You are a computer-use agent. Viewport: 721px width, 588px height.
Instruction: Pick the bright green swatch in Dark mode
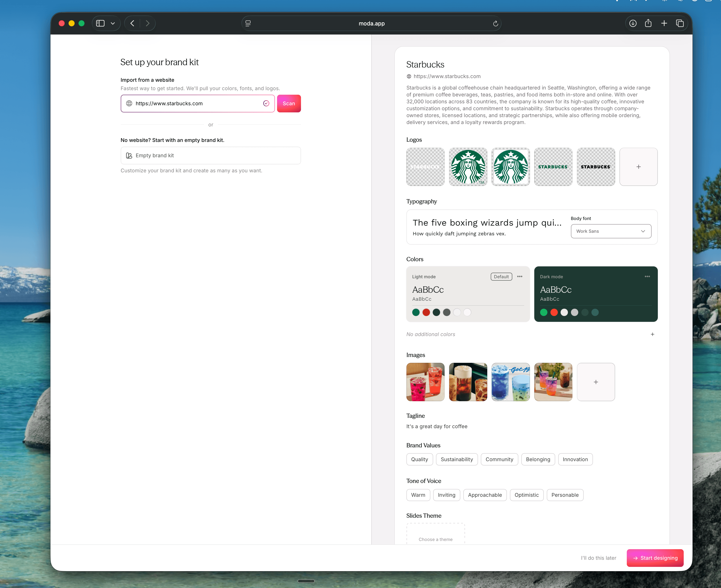click(x=544, y=312)
